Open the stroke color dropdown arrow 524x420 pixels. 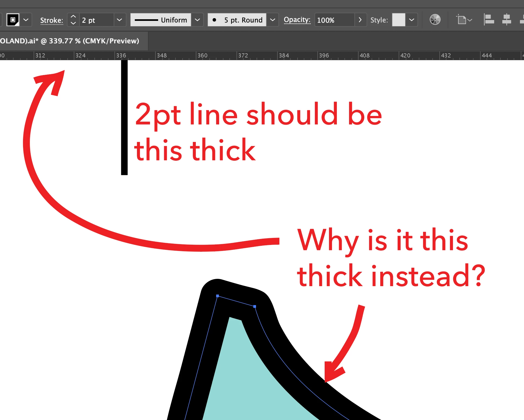[x=26, y=20]
